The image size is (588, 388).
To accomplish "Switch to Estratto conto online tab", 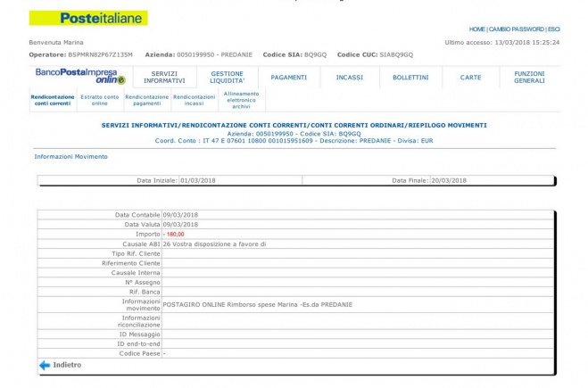I will click(x=99, y=100).
